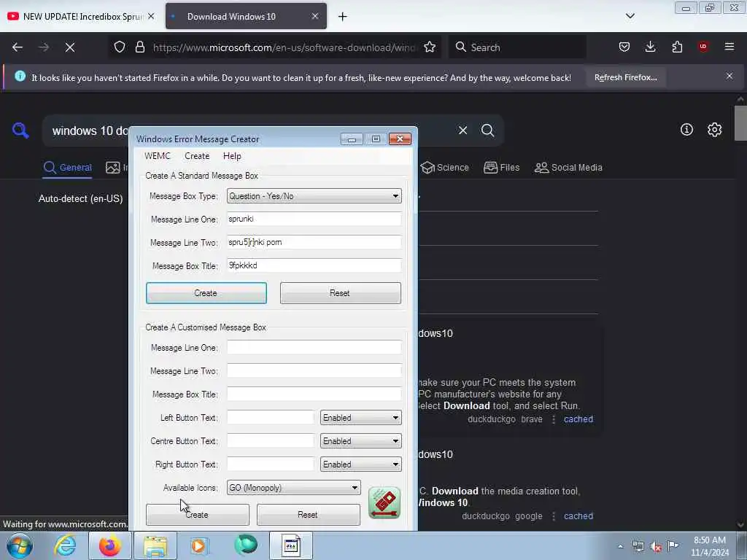Image resolution: width=747 pixels, height=560 pixels.
Task: Click the Left Button Text field
Action: [x=271, y=418]
